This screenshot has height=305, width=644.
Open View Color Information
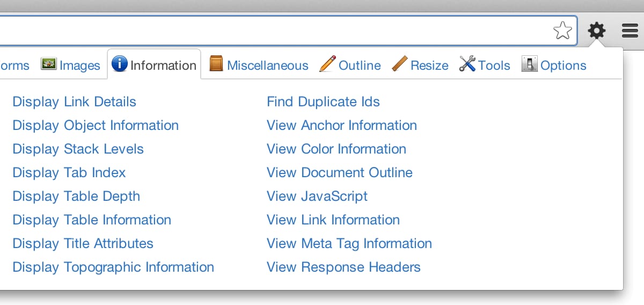coord(336,149)
